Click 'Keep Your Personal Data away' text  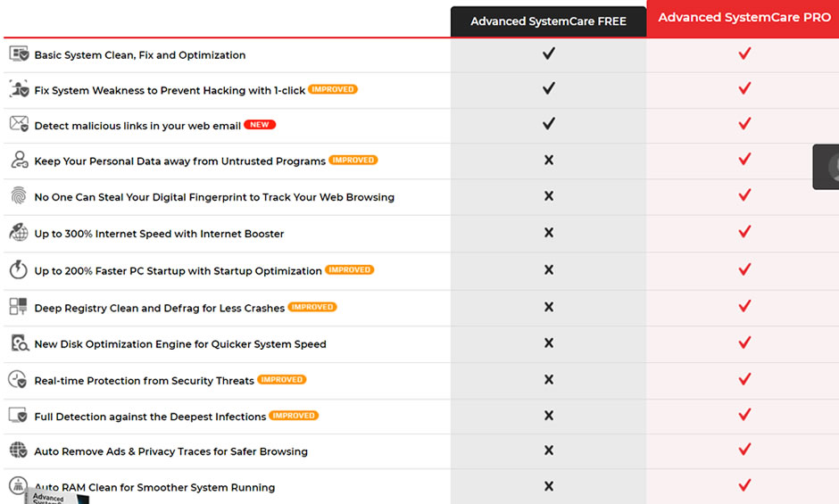tap(112, 161)
